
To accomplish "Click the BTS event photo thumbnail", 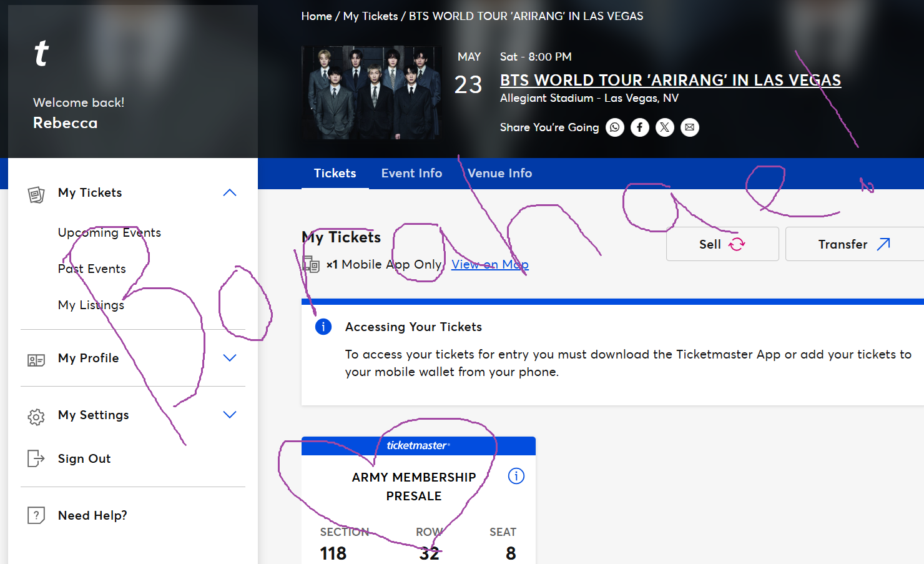I will [x=371, y=92].
